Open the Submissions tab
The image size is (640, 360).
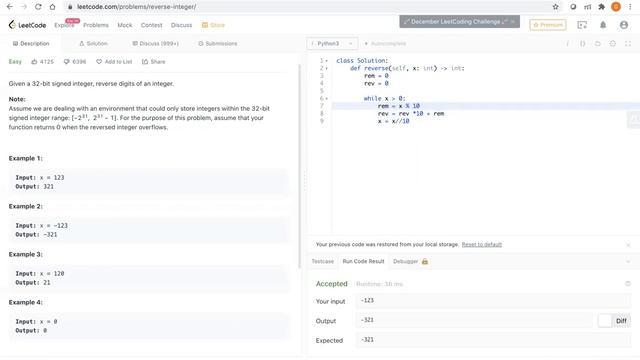tap(218, 43)
